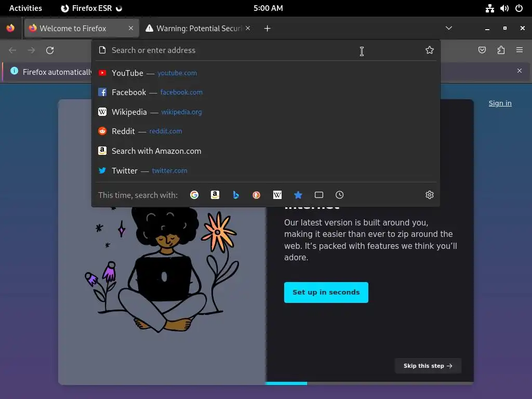Screen dimensions: 532x399
Task: Close the Welcome to Firefox tab
Action: tap(131, 28)
